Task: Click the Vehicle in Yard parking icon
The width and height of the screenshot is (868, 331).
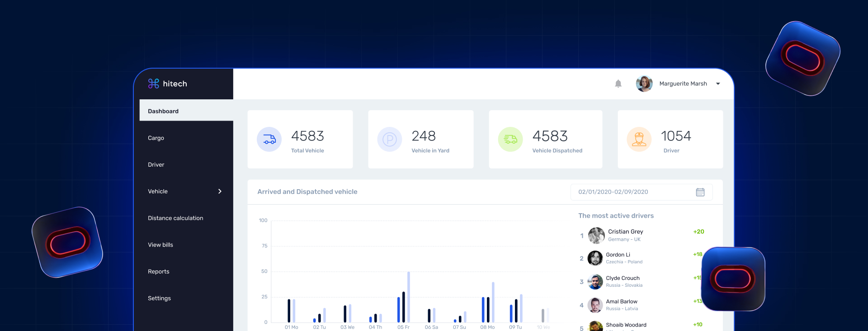Action: (389, 139)
